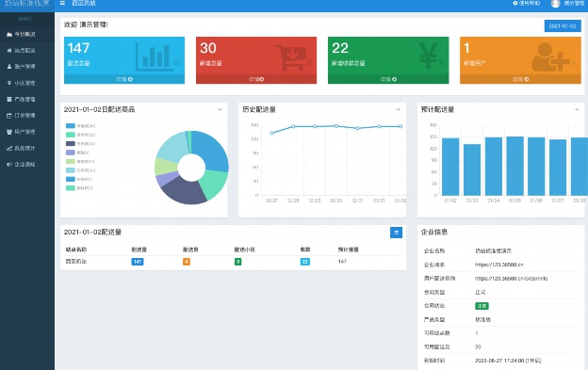Screen dimensions: 588x370
Task: Click the green 9 badge in the table
Action: [237, 262]
